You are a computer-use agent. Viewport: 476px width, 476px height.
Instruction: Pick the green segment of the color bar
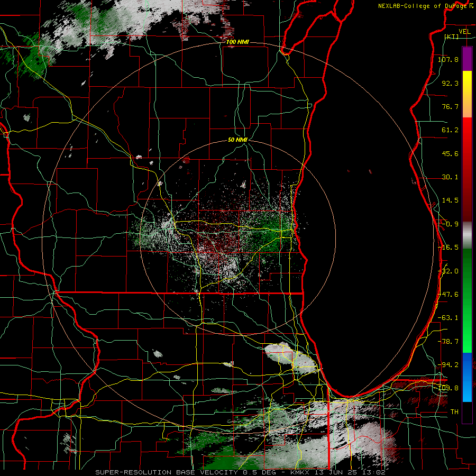[x=467, y=300]
